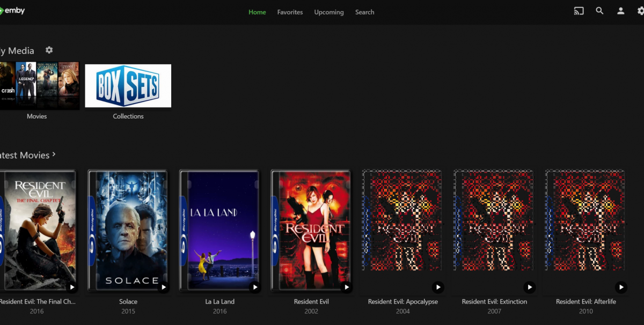Screen dimensions: 644x325
Task: Click the Solace title text
Action: (128, 301)
